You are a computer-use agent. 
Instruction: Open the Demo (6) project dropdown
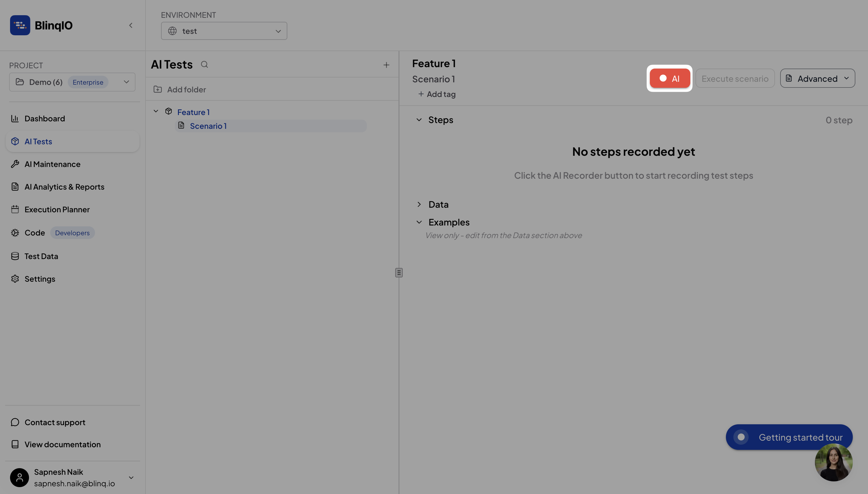(72, 82)
